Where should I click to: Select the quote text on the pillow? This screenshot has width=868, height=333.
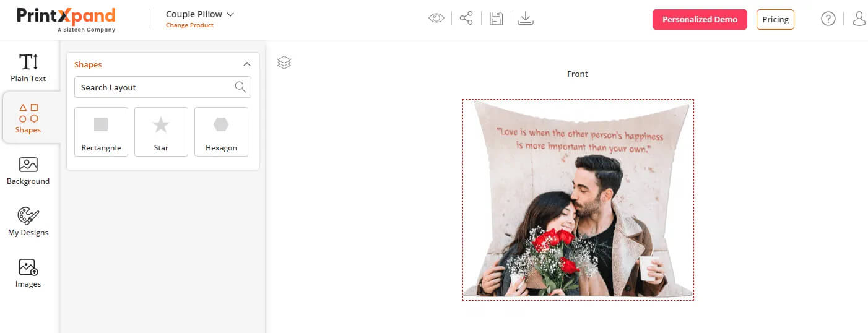point(579,140)
